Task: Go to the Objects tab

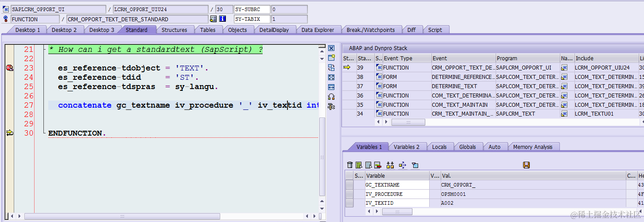Action: pos(237,30)
